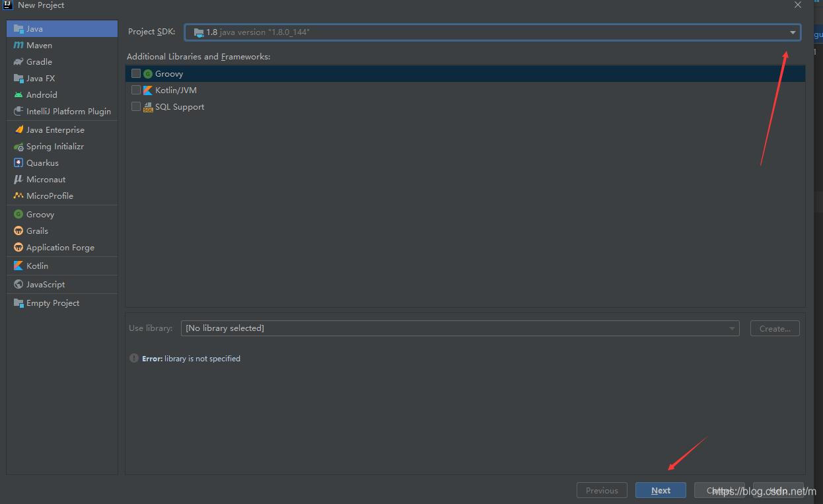
Task: Pick the Gradle elephant icon
Action: pos(18,62)
